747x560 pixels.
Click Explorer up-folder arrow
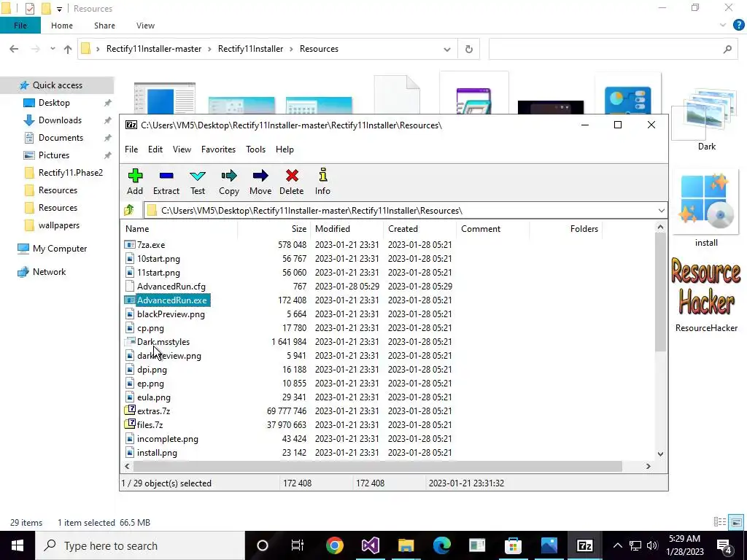click(68, 49)
